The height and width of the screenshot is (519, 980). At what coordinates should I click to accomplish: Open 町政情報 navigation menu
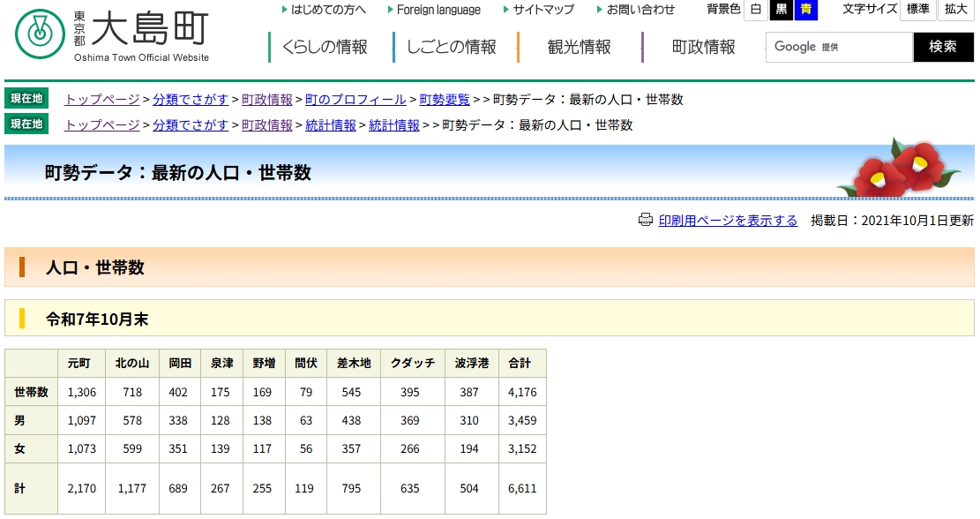point(703,48)
